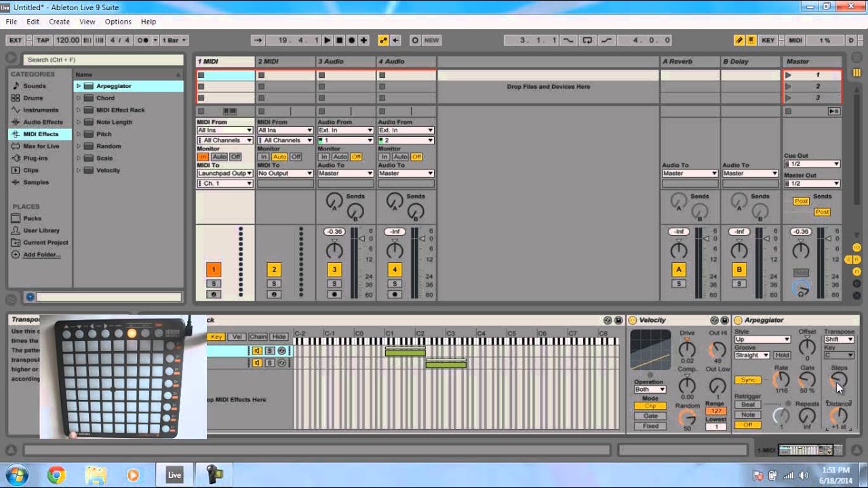The image size is (868, 488).
Task: Click Google Chrome in the Windows taskbar
Action: [x=56, y=474]
